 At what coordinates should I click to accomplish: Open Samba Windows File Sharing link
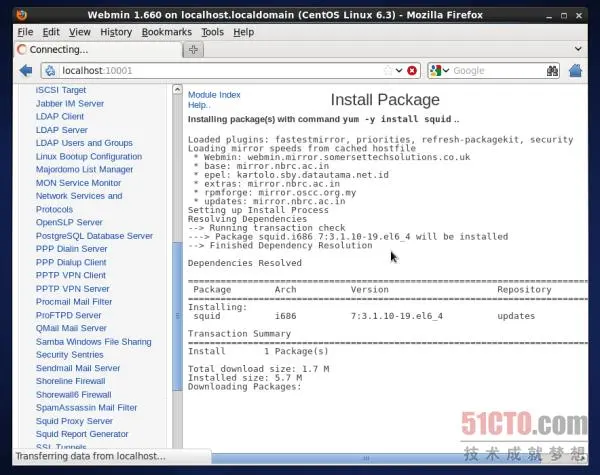pyautogui.click(x=93, y=342)
